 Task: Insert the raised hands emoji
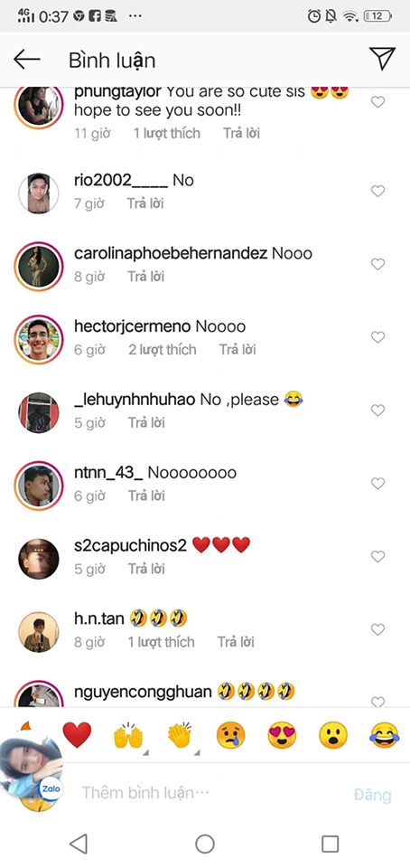point(128,736)
